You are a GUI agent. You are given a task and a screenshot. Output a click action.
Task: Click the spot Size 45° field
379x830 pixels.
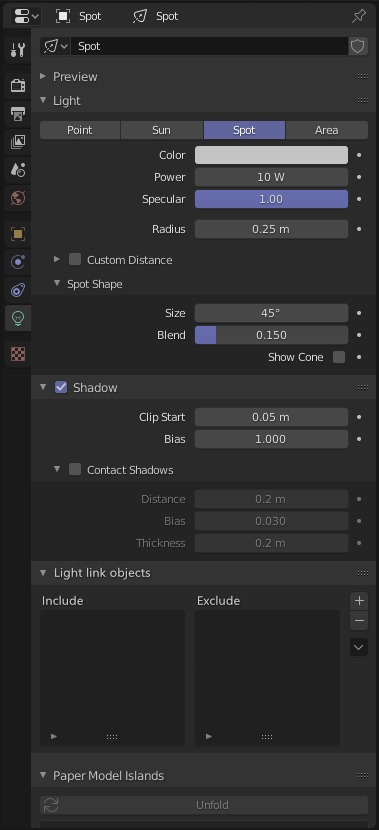(x=271, y=313)
